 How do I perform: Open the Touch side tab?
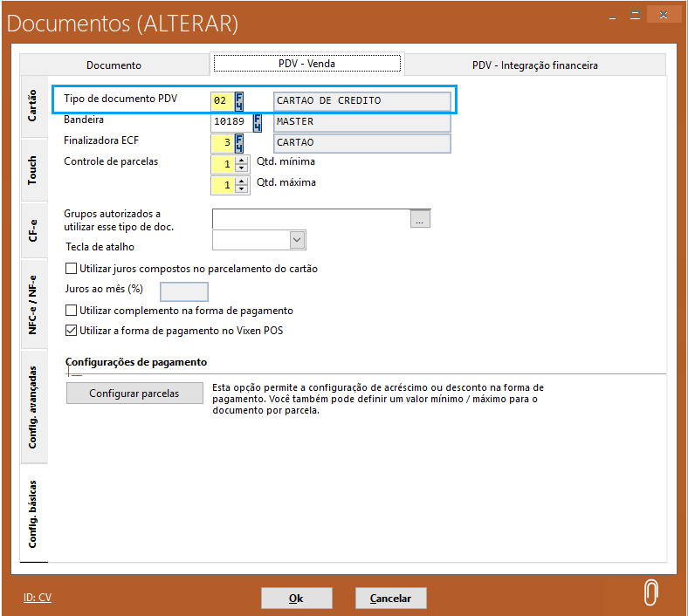point(33,170)
